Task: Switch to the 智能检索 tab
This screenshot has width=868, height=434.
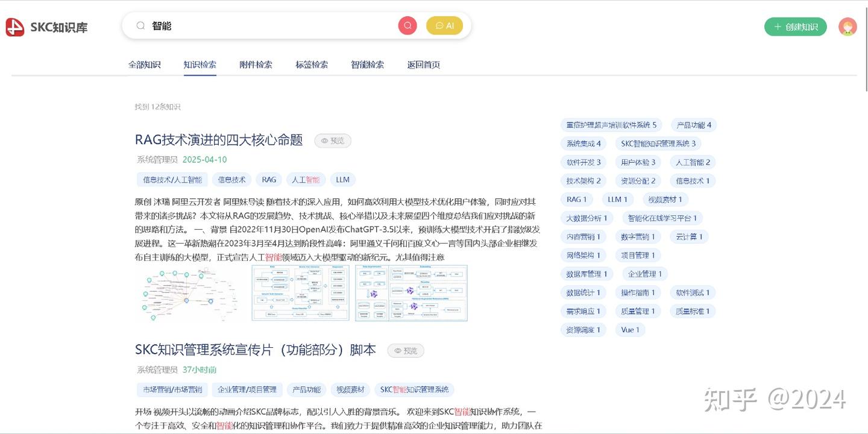Action: (x=368, y=64)
